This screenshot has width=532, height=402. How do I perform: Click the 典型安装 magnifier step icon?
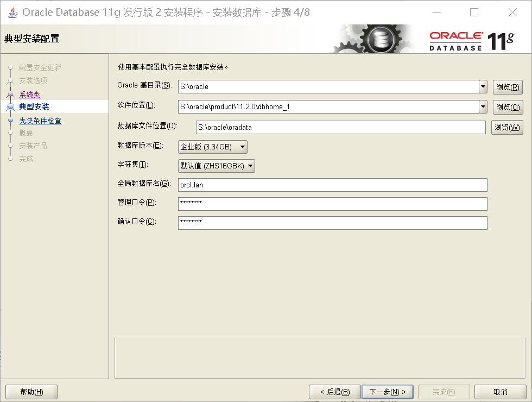click(x=11, y=107)
